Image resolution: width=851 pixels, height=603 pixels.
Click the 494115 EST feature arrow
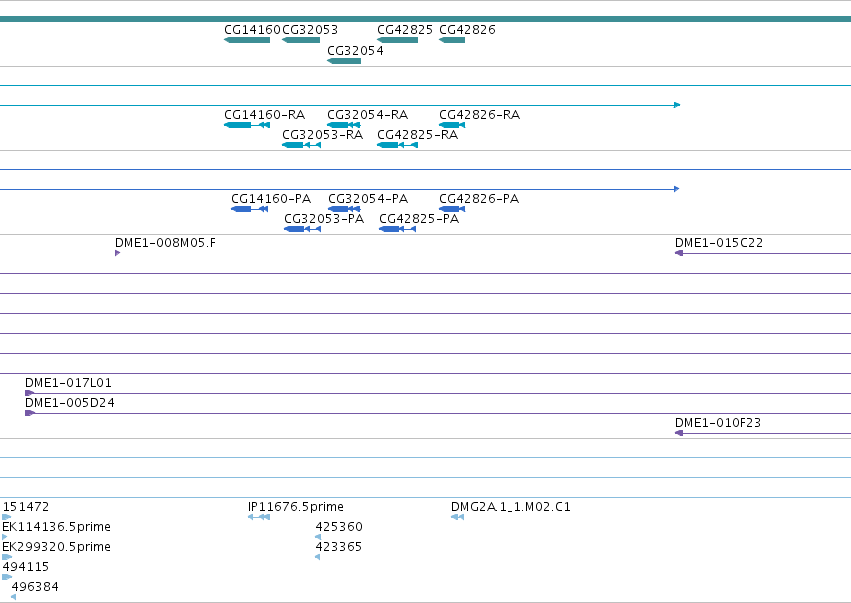(x=7, y=577)
